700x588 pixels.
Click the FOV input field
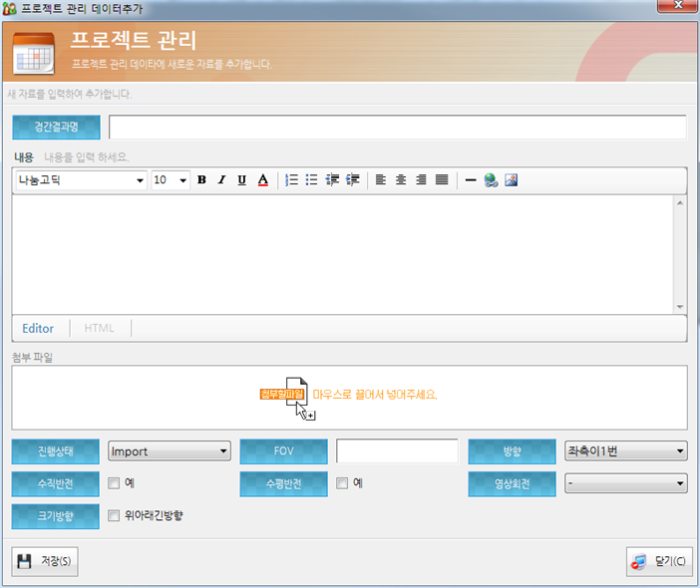click(x=396, y=452)
